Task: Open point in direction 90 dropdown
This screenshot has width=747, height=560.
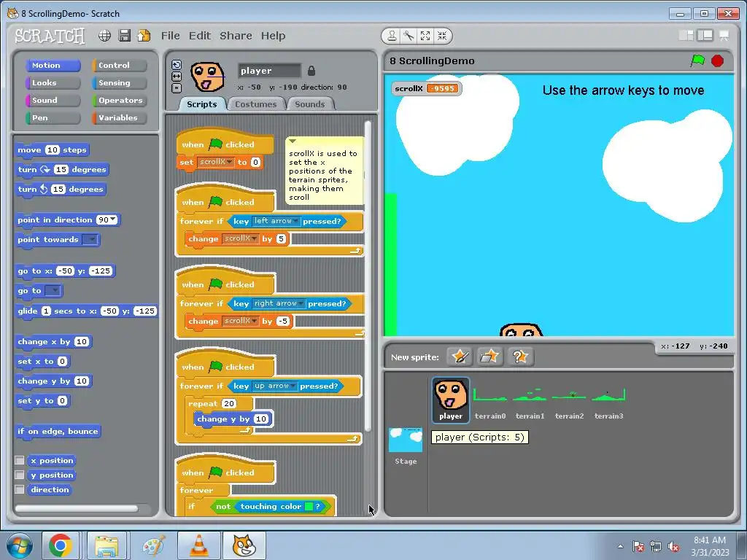Action: click(x=113, y=219)
